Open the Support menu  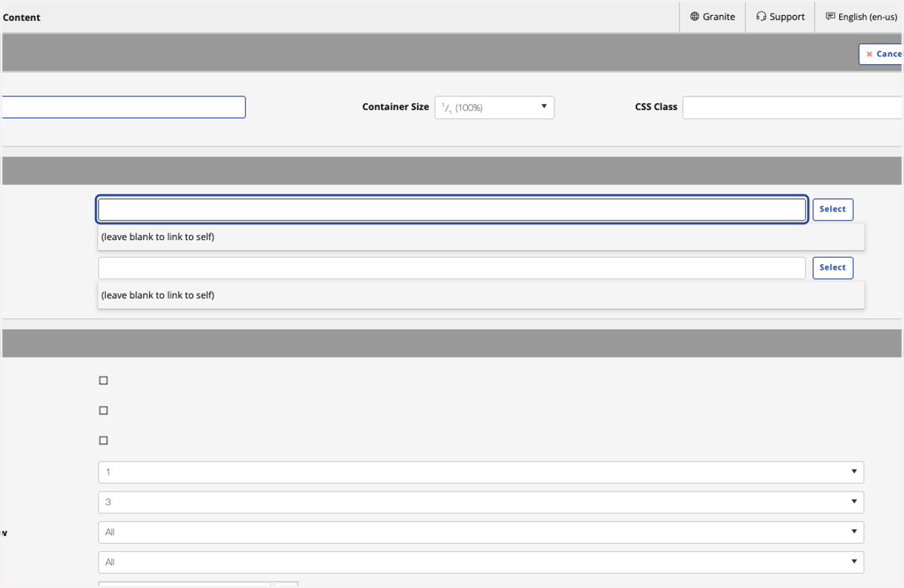(x=780, y=17)
